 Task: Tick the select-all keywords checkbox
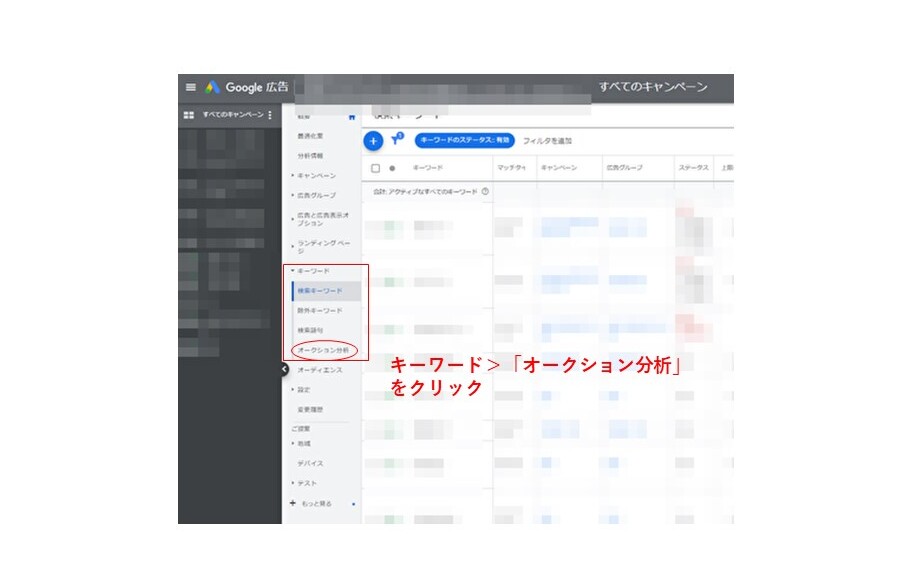point(375,168)
